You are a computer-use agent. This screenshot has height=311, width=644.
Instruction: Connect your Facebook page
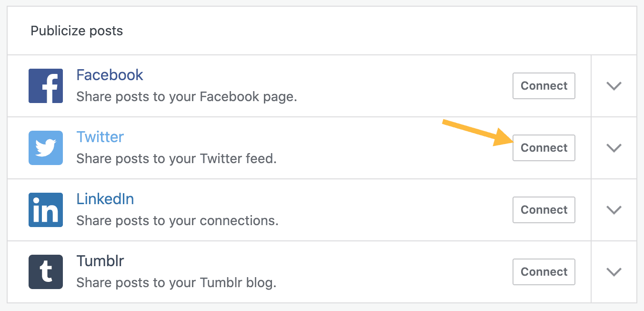click(543, 86)
